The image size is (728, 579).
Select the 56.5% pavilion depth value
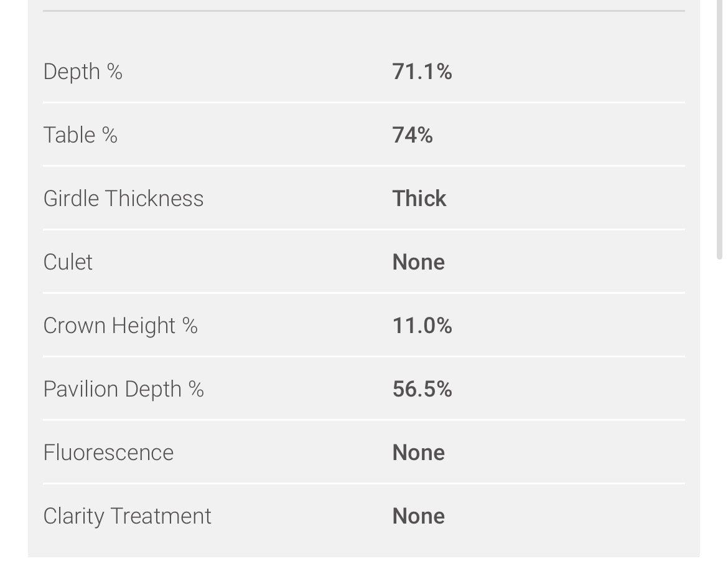(422, 389)
